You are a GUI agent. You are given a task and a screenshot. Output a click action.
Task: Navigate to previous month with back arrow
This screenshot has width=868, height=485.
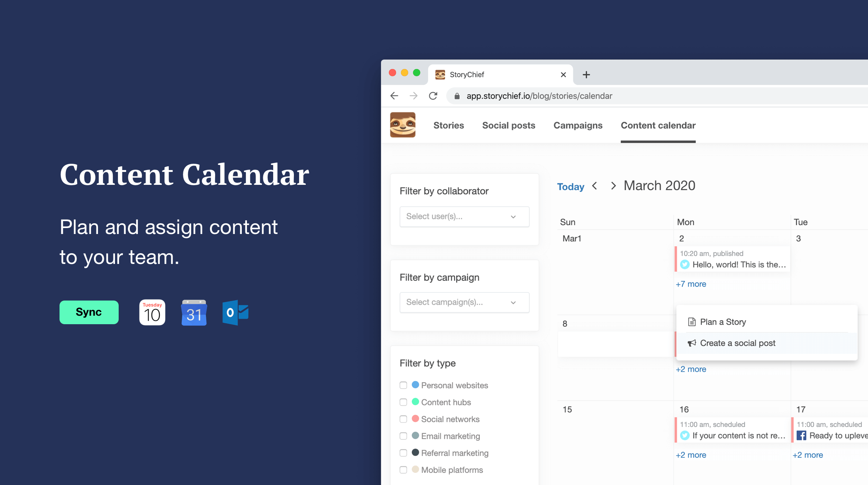tap(594, 186)
